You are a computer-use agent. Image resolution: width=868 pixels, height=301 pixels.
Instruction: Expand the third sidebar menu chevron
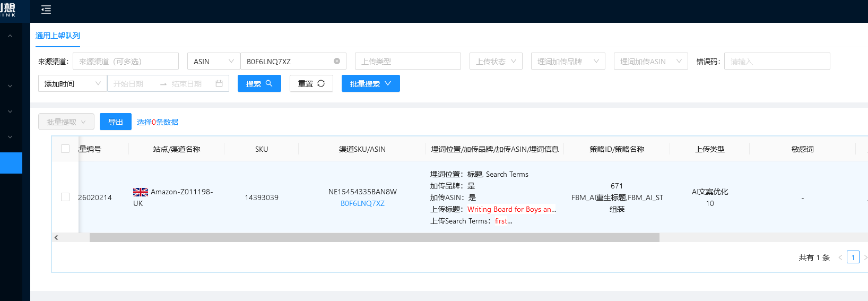click(x=10, y=111)
